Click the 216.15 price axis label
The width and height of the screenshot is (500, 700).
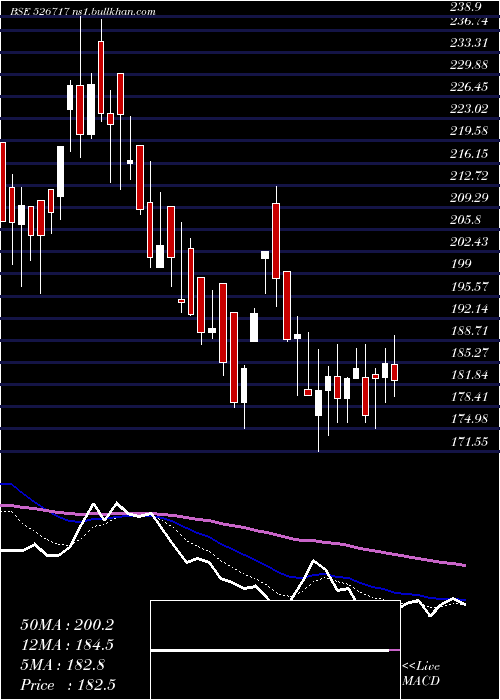468,154
